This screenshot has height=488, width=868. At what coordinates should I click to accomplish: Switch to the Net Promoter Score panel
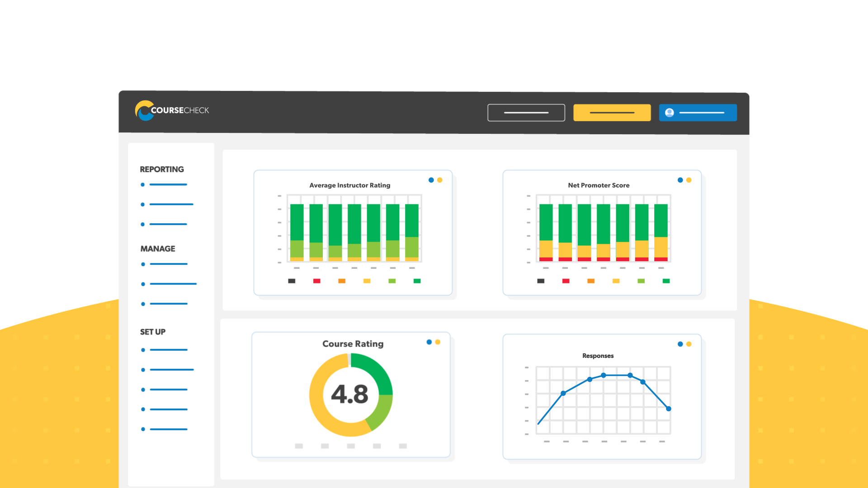click(599, 185)
